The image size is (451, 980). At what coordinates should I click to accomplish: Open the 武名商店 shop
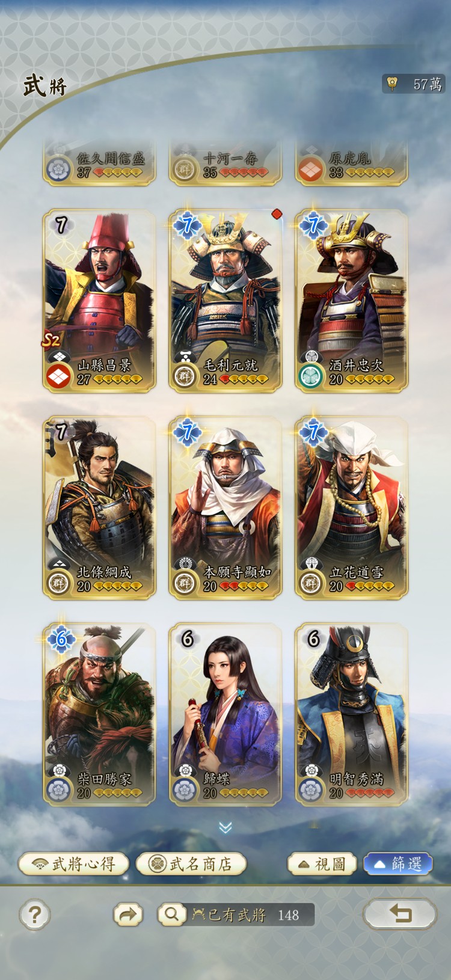[x=191, y=864]
